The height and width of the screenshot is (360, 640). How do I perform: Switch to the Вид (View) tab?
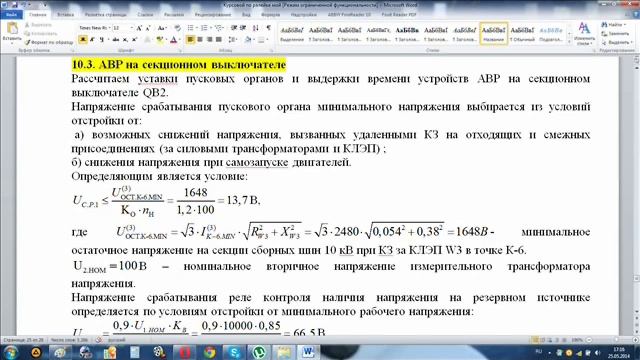coord(246,15)
